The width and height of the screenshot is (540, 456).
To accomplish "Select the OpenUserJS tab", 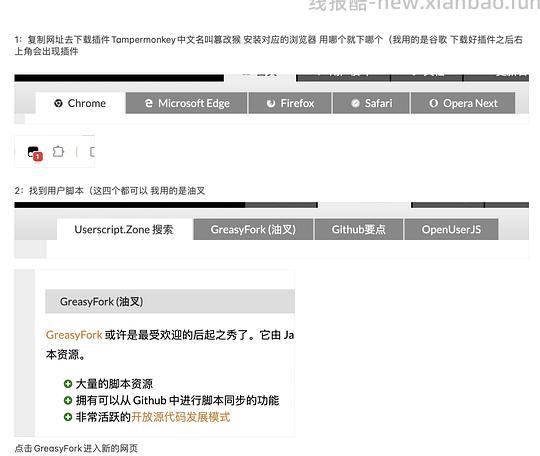I will [451, 229].
